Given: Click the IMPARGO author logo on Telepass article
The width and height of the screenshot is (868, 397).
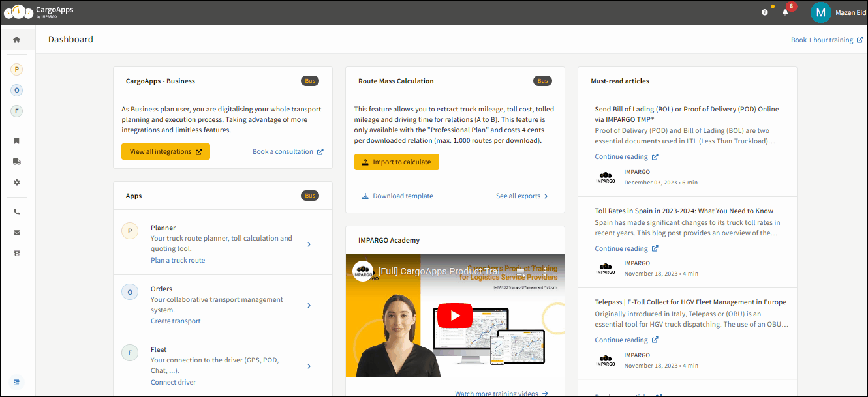Looking at the screenshot, I should (x=606, y=360).
